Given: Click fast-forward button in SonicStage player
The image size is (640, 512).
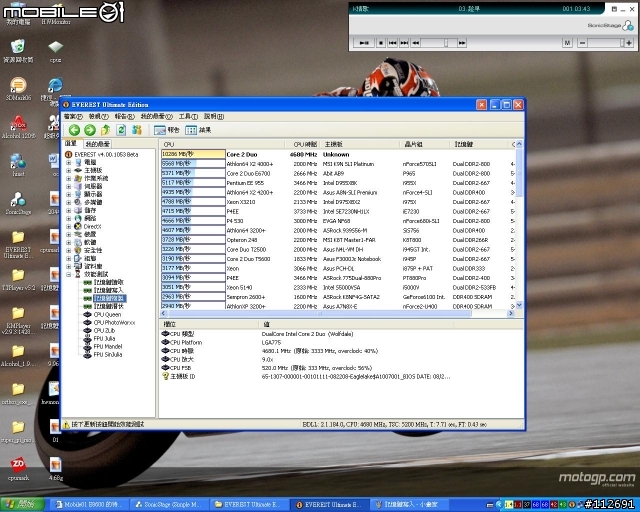Looking at the screenshot, I should 462,43.
